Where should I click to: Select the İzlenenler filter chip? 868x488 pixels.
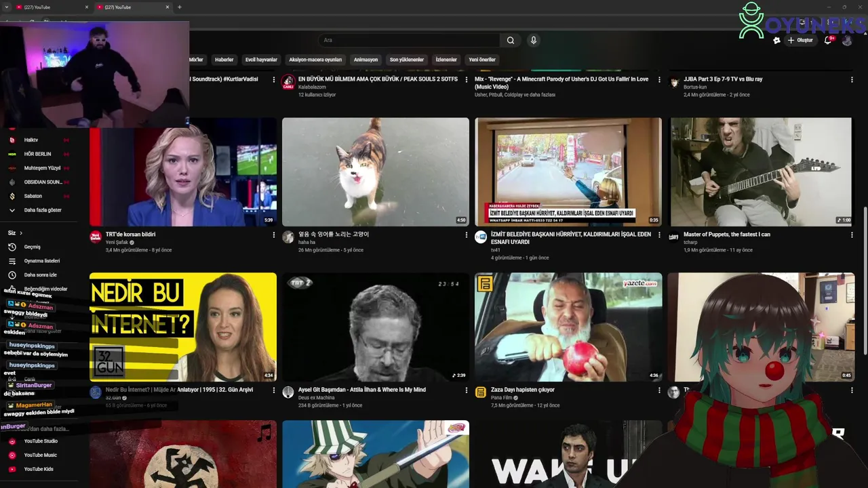pyautogui.click(x=446, y=60)
